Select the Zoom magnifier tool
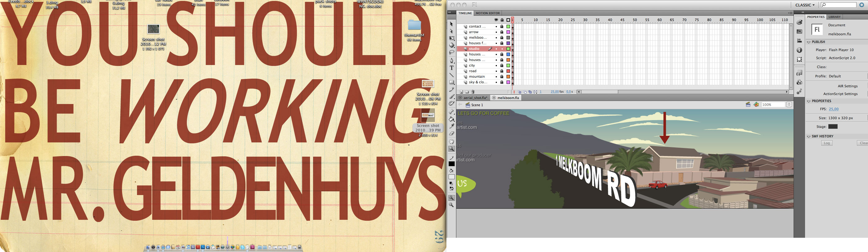Image resolution: width=868 pixels, height=252 pixels. (x=452, y=148)
